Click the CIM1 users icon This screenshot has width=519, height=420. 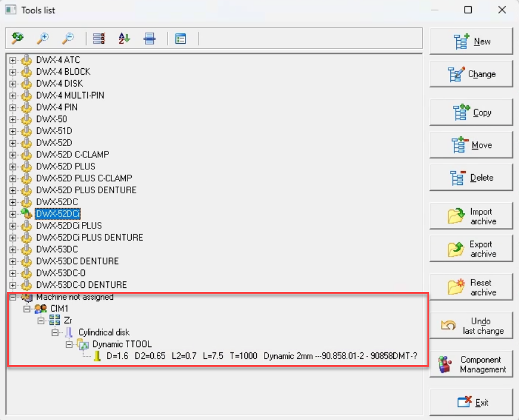click(x=40, y=309)
